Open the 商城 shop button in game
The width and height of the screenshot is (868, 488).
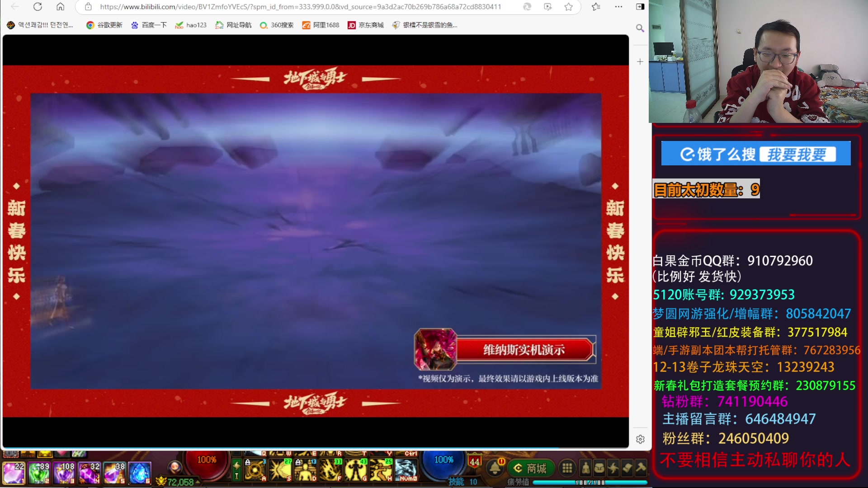pos(530,468)
